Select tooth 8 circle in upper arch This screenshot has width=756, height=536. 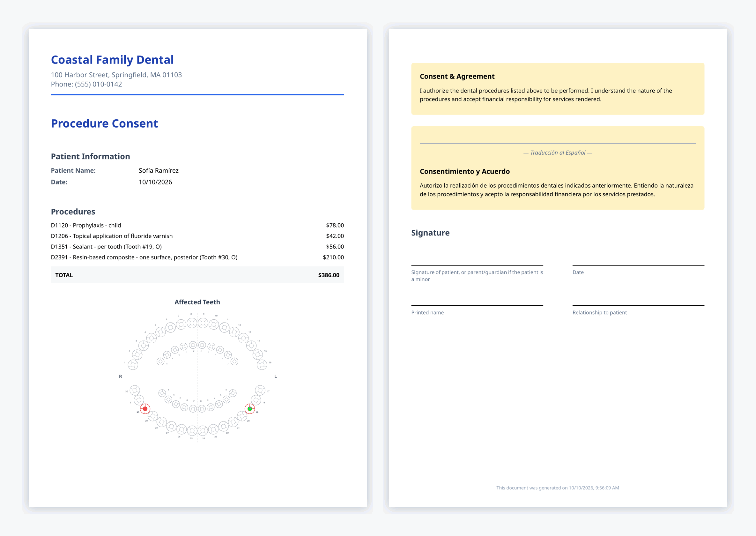(x=192, y=323)
